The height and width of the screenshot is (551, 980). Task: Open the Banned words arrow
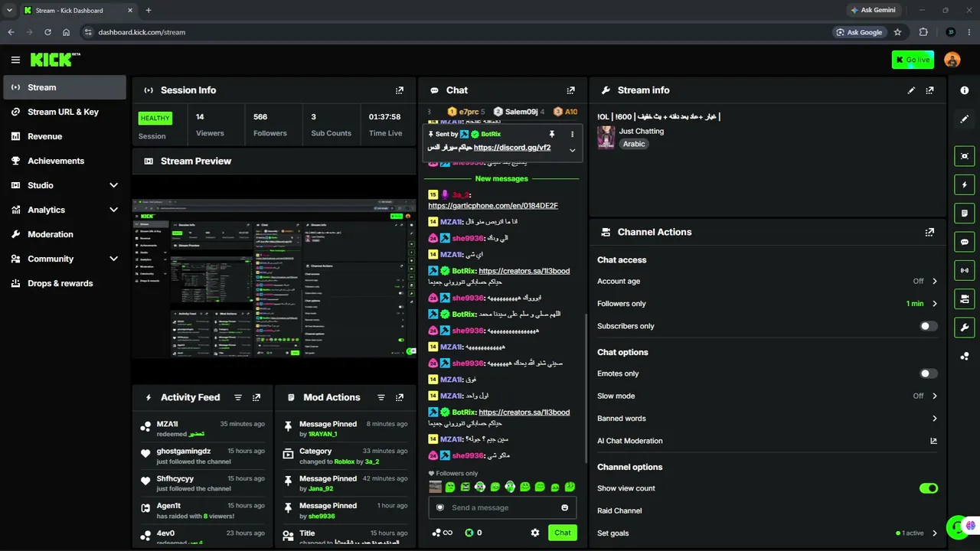coord(935,419)
